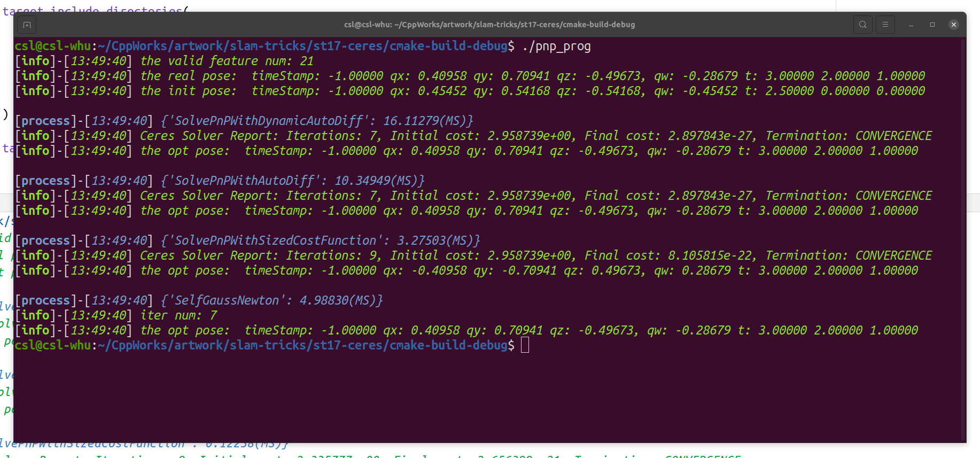Click qx: -0.40958 in SizedCostFunction opt pose
Image resolution: width=980 pixels, height=458 pixels.
pyautogui.click(x=425, y=271)
